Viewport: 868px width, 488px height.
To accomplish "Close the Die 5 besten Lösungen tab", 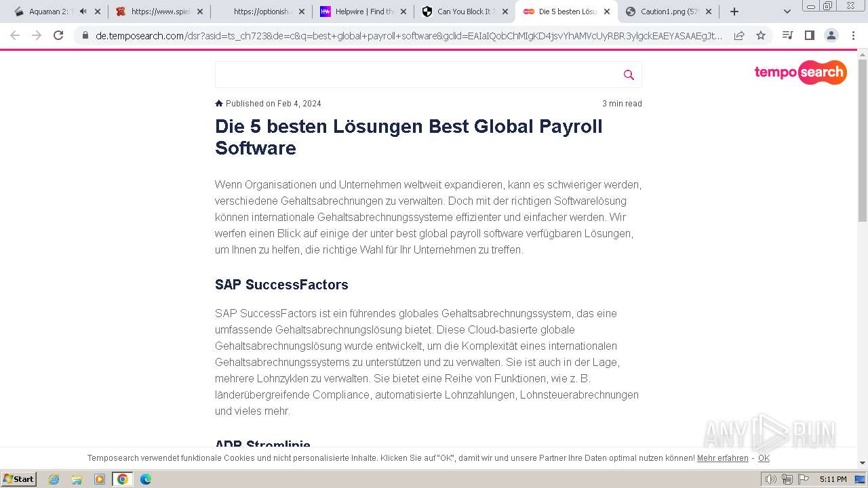I will click(606, 12).
